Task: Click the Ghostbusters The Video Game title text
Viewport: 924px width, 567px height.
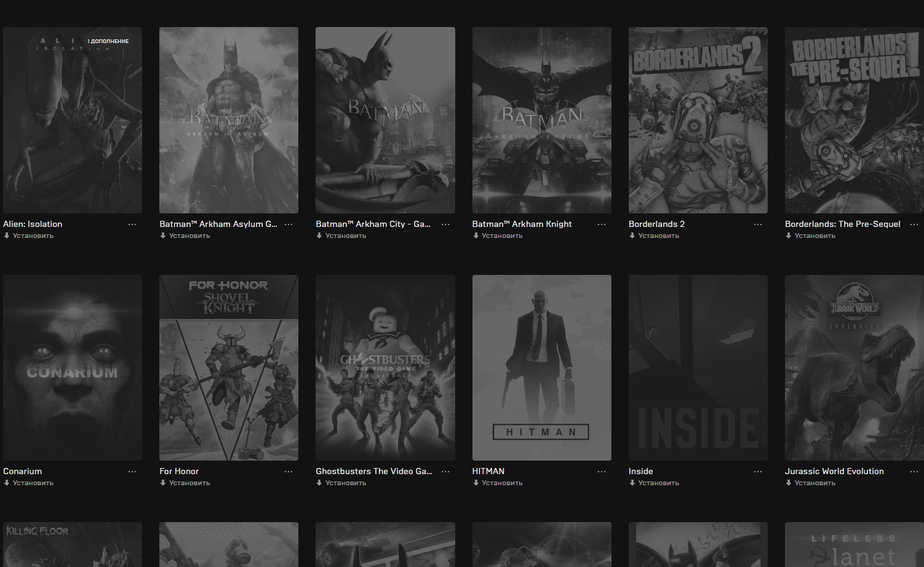Action: pos(374,471)
